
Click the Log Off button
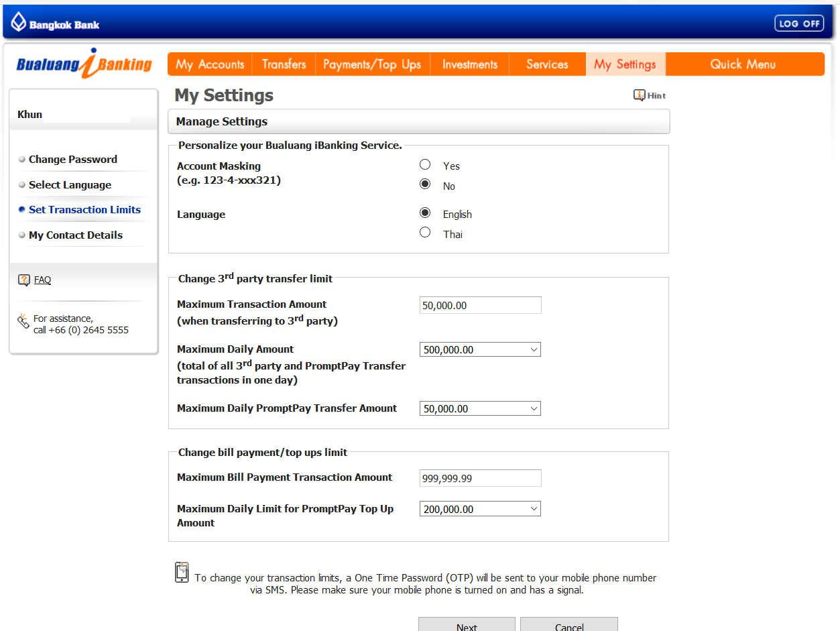click(x=799, y=23)
